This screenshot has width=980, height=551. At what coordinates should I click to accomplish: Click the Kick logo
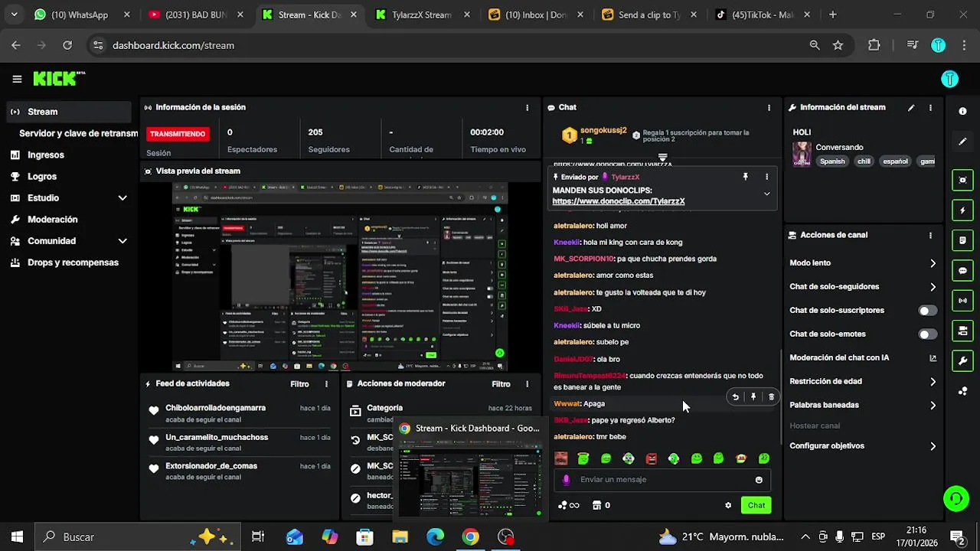[x=59, y=78]
